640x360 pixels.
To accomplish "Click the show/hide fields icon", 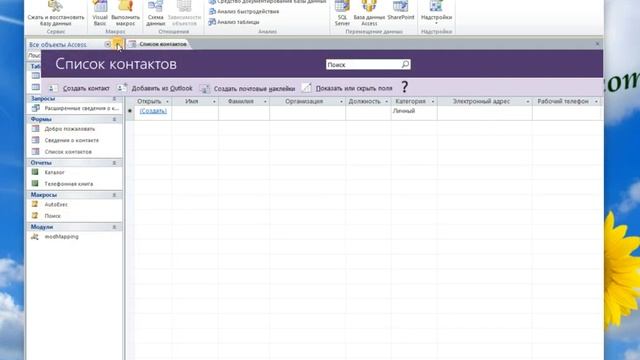I will (307, 88).
